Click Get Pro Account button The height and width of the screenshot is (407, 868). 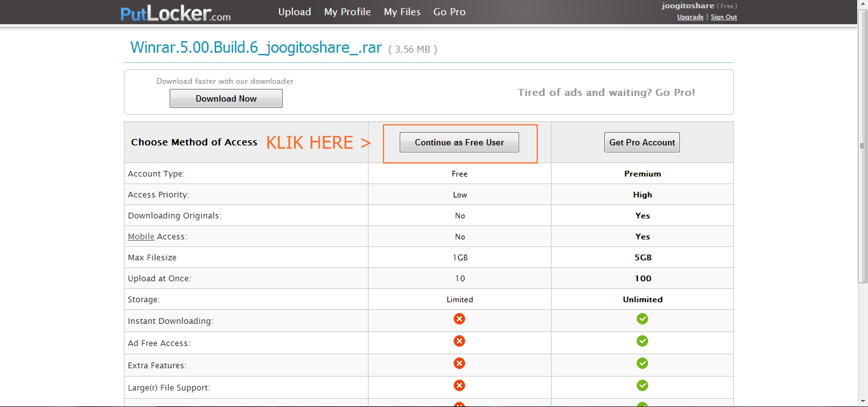pyautogui.click(x=642, y=142)
